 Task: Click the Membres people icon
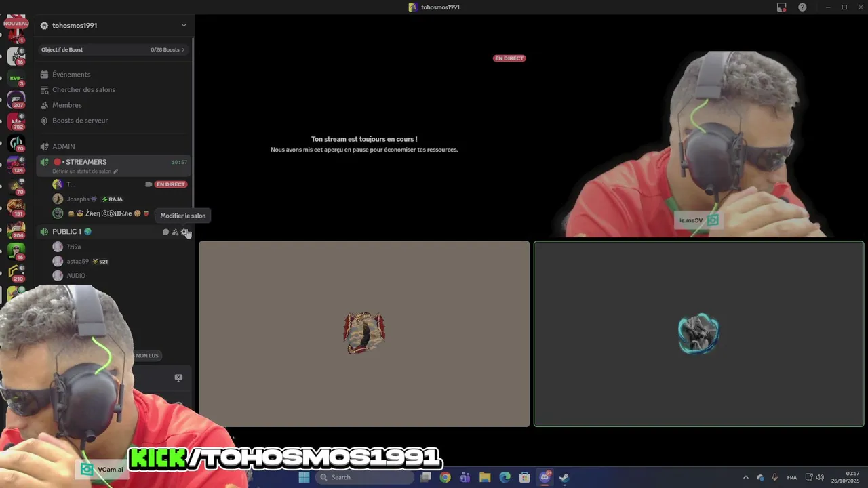[44, 105]
